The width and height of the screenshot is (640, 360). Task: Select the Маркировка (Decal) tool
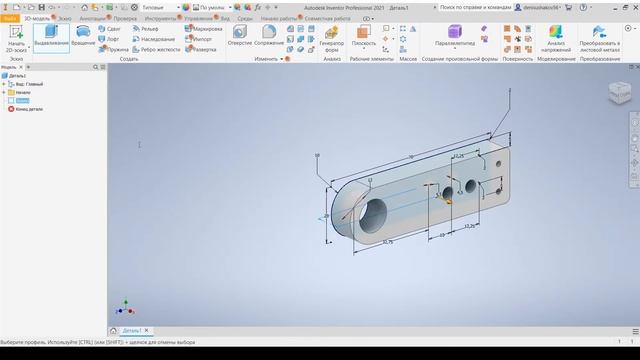point(203,29)
